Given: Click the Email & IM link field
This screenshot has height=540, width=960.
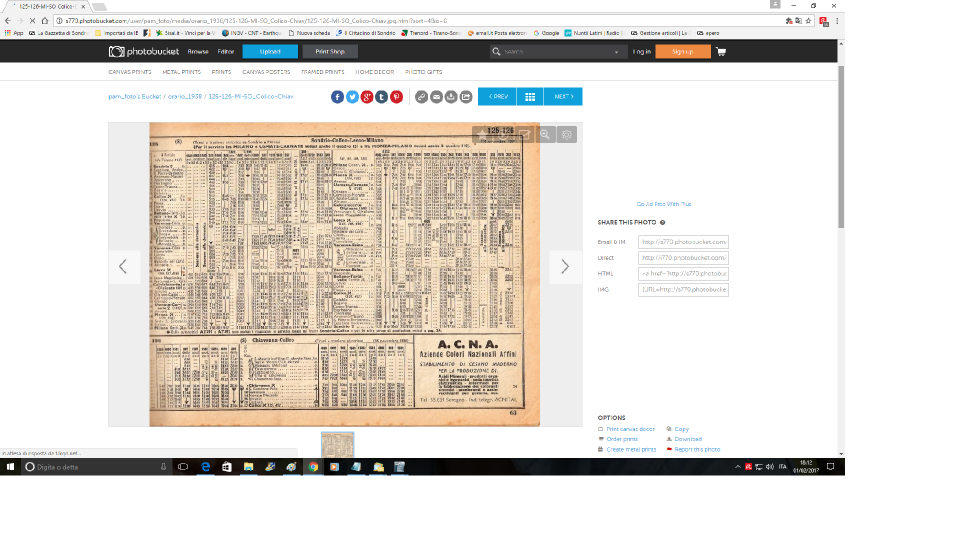Looking at the screenshot, I should pyautogui.click(x=683, y=242).
